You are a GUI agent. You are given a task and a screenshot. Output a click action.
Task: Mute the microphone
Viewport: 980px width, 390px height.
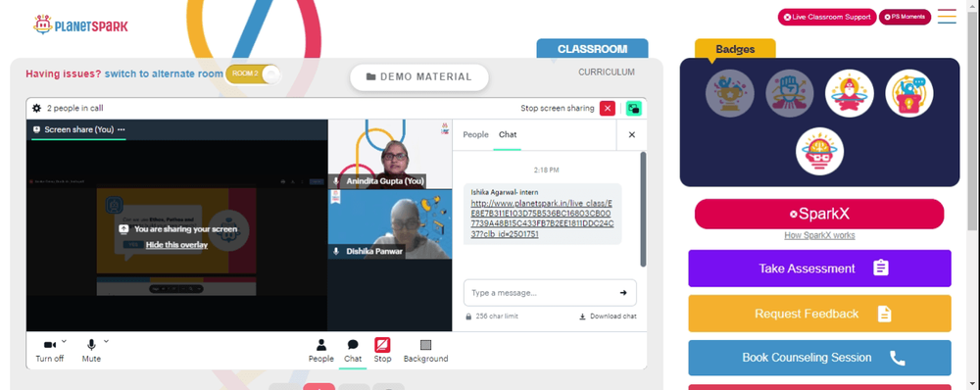click(x=91, y=350)
